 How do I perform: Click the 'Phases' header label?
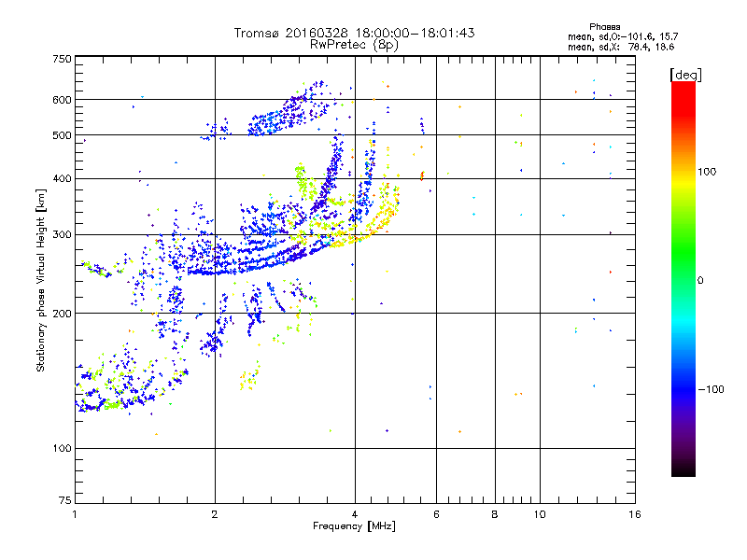(604, 27)
